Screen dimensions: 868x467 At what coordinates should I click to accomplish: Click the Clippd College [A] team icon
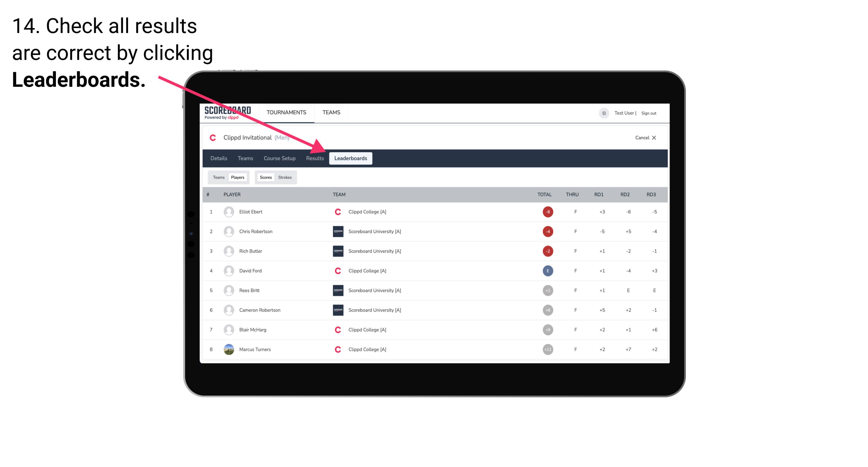(337, 212)
